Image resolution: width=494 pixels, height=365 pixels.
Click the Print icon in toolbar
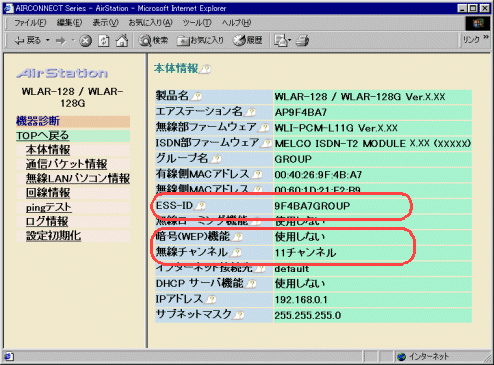(303, 41)
